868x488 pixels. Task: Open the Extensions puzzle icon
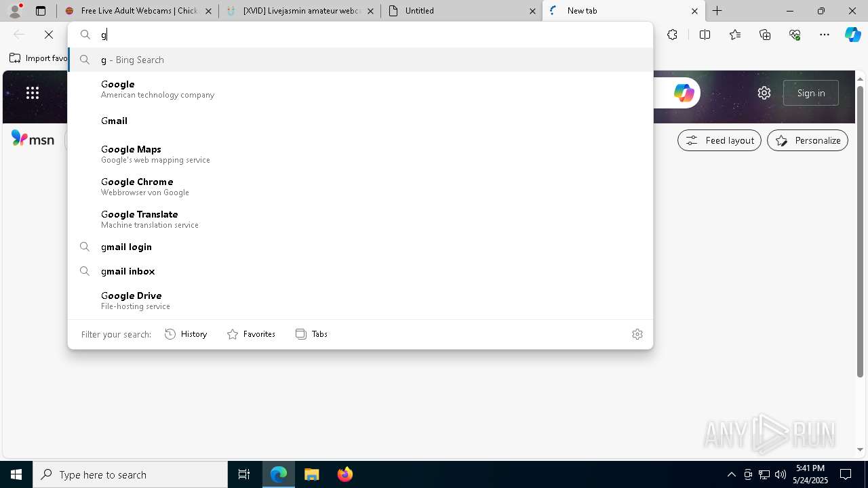point(672,35)
